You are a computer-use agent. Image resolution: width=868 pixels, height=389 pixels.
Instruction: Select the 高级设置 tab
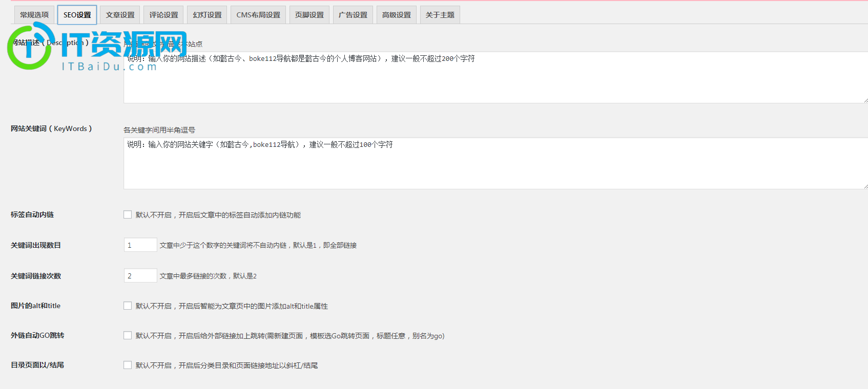click(397, 15)
